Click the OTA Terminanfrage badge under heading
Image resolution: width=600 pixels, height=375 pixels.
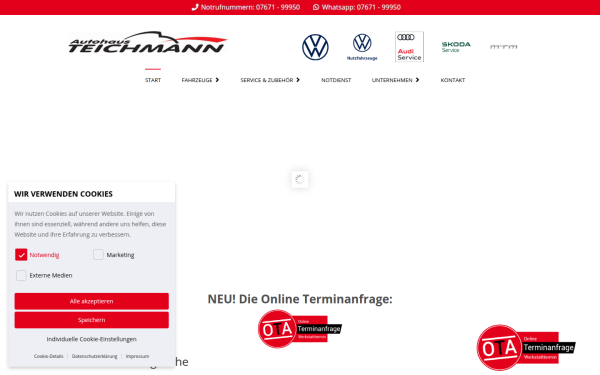tap(300, 329)
